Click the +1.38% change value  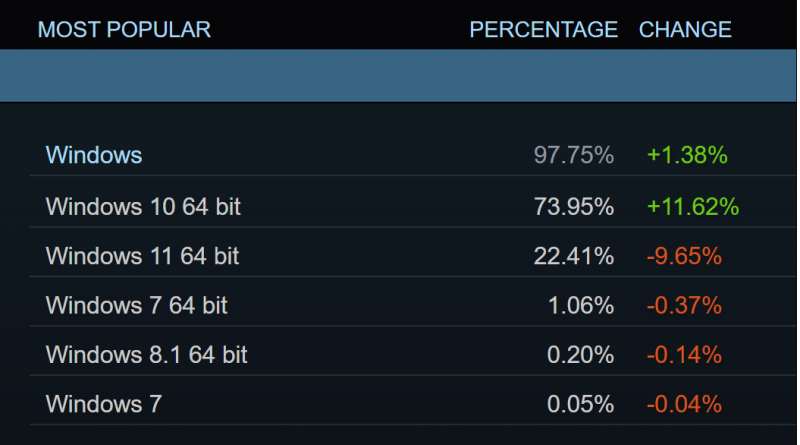[686, 156]
